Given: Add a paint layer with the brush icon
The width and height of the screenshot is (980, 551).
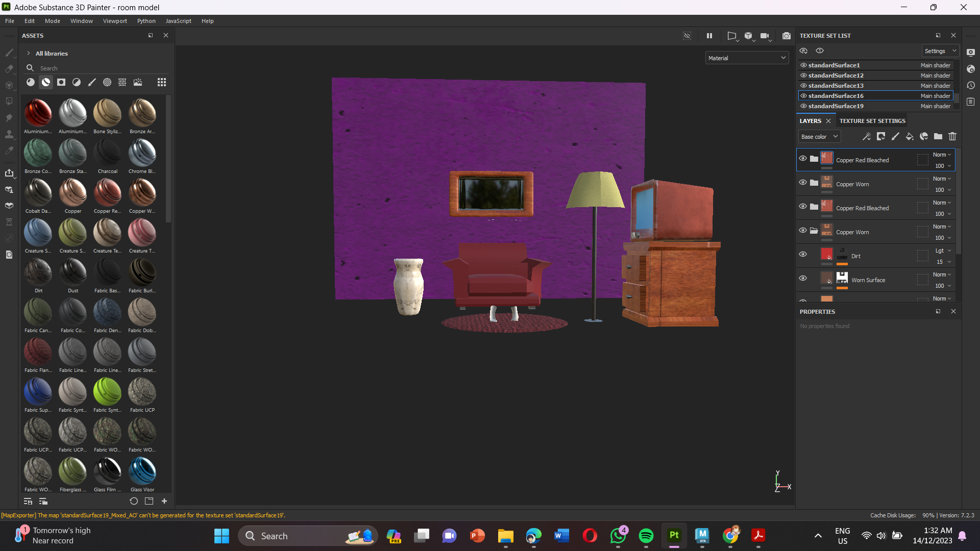Looking at the screenshot, I should point(895,136).
